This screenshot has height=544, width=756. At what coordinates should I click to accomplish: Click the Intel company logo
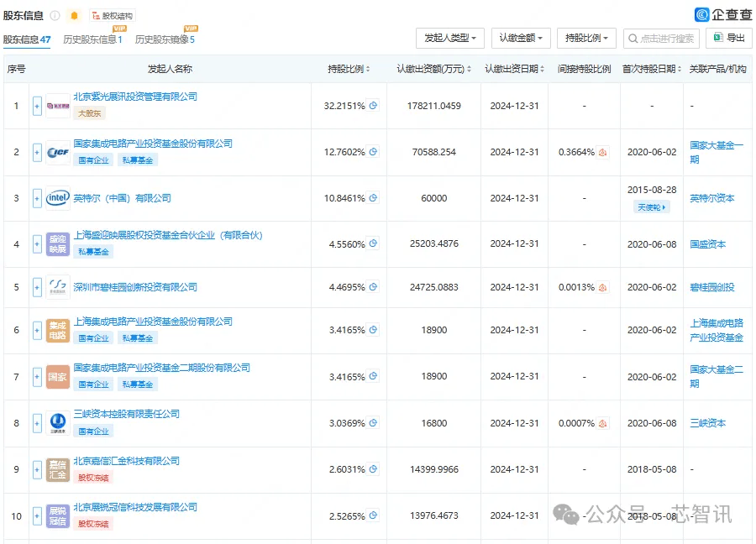(x=58, y=198)
